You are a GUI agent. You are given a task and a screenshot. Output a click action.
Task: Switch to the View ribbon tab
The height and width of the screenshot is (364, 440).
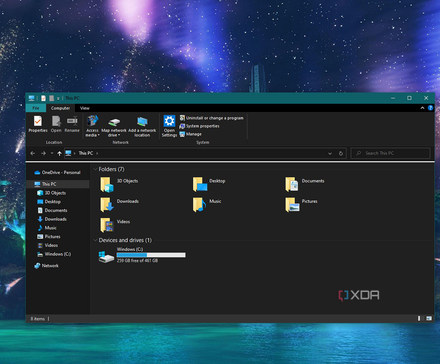(x=85, y=108)
